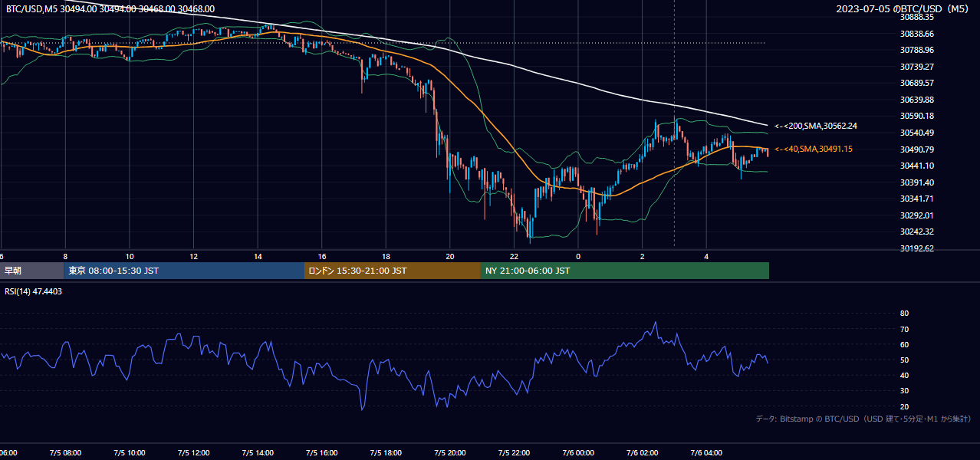The width and height of the screenshot is (980, 460).
Task: Click the 7/5 18:00 time axis label
Action: click(386, 453)
